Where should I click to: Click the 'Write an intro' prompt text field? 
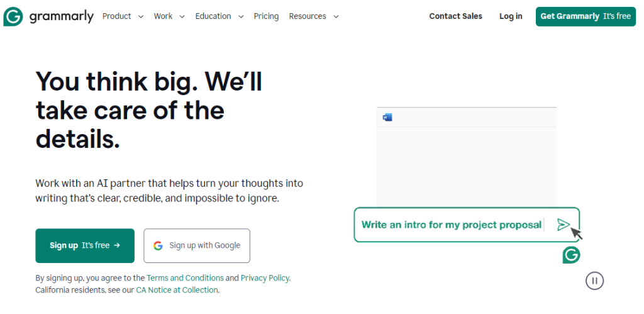(451, 225)
